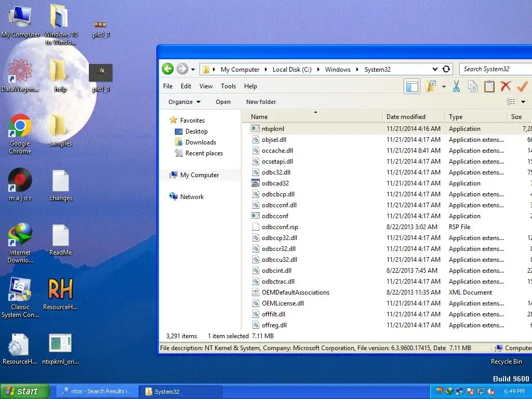
Task: Select the ntxpkrnl_ori desktop file
Action: pos(60,349)
